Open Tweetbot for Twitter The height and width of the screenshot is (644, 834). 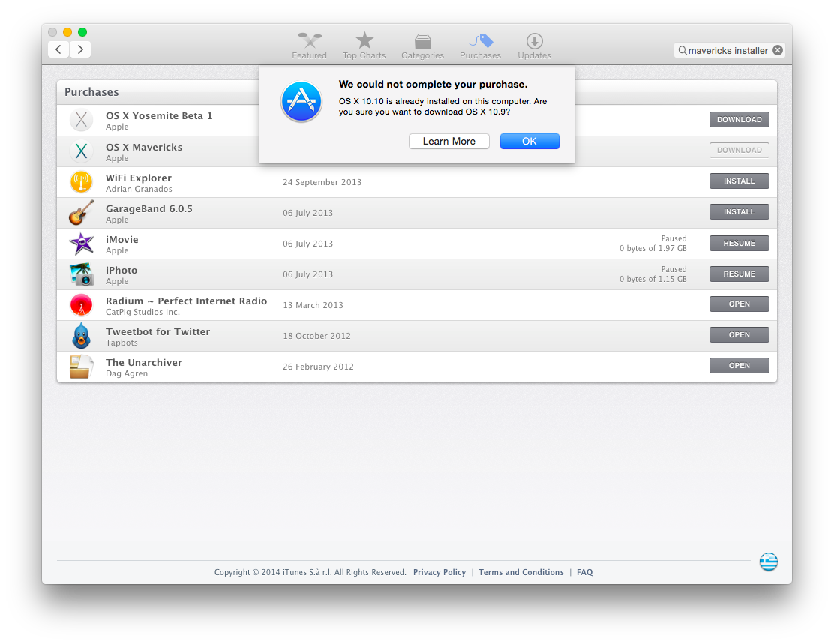pos(739,335)
